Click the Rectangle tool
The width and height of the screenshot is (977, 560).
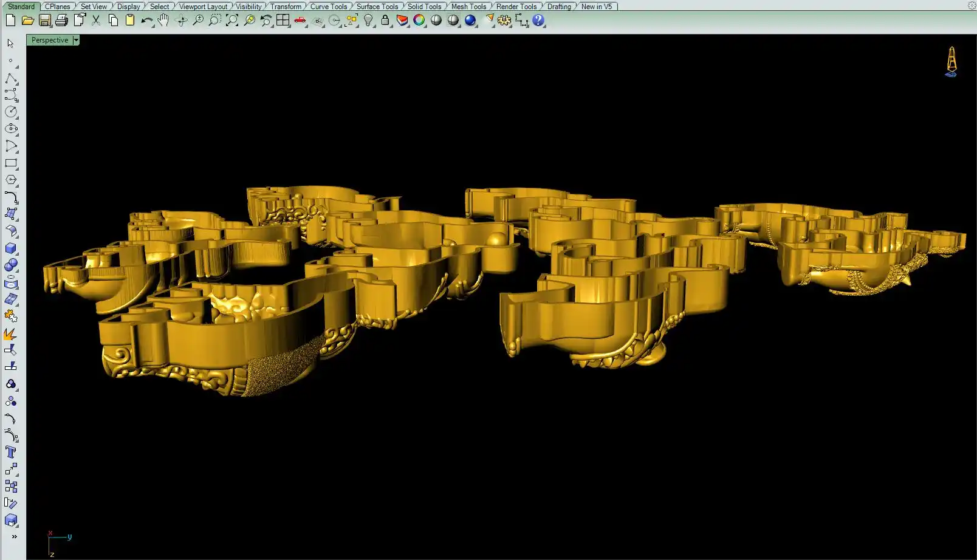[11, 163]
